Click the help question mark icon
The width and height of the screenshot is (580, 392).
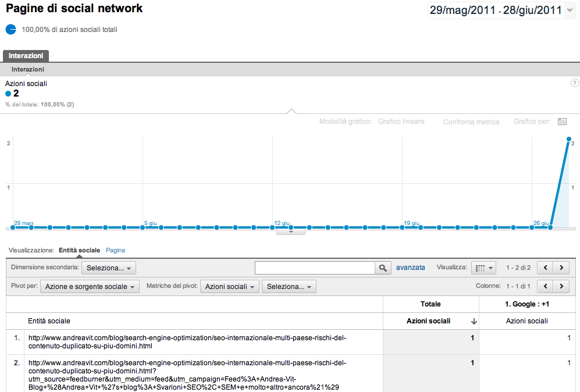[x=575, y=83]
